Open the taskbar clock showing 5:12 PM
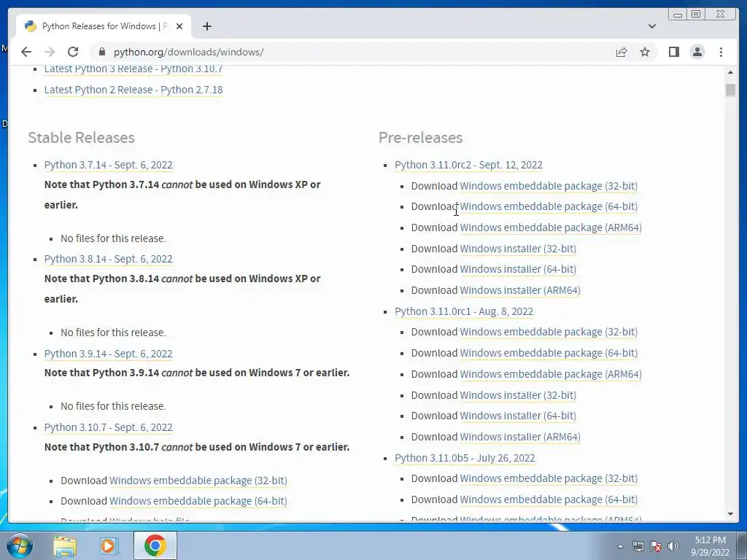The image size is (747, 560). (710, 546)
